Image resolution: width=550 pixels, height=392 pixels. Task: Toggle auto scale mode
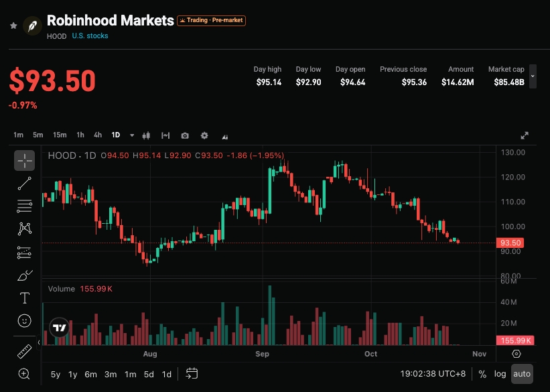coord(522,374)
